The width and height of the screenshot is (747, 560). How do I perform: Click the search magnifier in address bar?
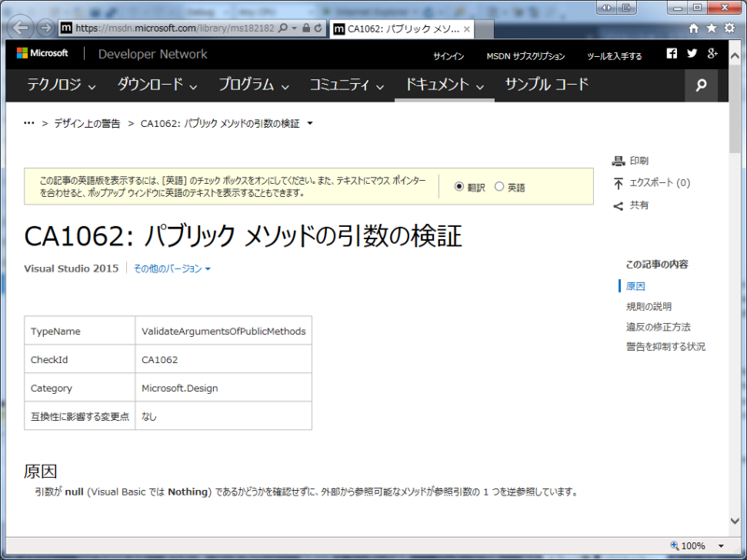(x=283, y=28)
